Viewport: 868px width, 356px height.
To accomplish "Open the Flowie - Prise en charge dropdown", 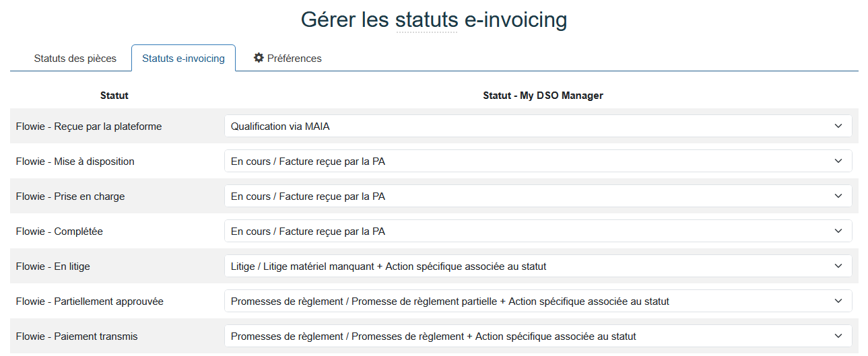I will pyautogui.click(x=537, y=197).
